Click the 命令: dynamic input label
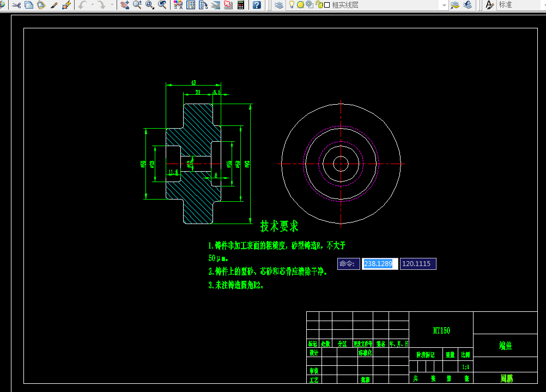 (x=349, y=264)
